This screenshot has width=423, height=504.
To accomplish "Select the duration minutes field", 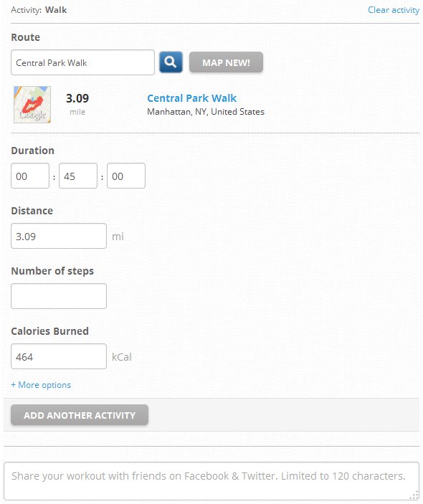I will [x=77, y=176].
